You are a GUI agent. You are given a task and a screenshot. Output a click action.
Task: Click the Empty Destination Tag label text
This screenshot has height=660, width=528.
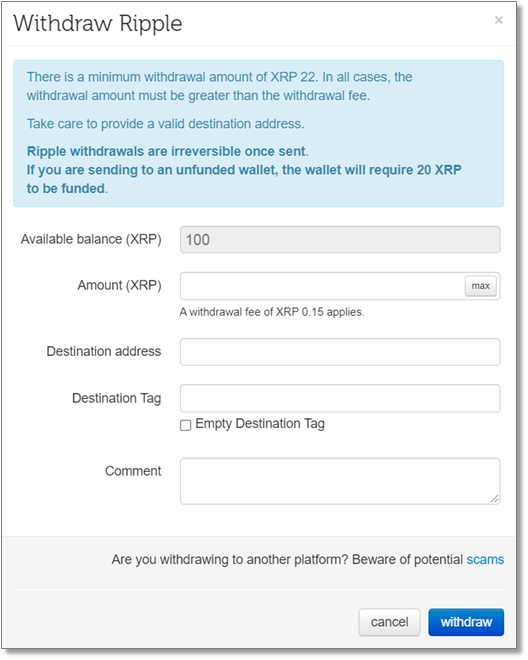(x=260, y=423)
